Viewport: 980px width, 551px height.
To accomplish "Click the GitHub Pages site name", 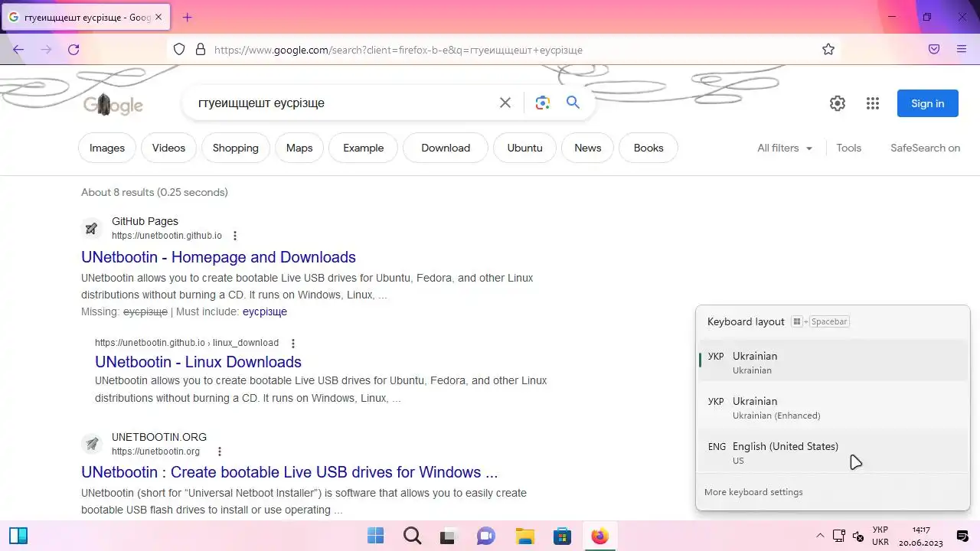I will tap(145, 221).
